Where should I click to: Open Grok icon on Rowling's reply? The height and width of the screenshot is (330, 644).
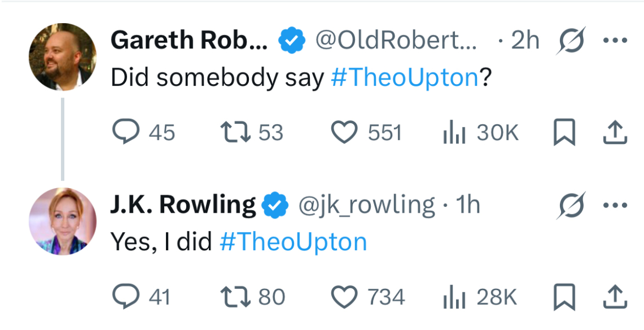[570, 205]
